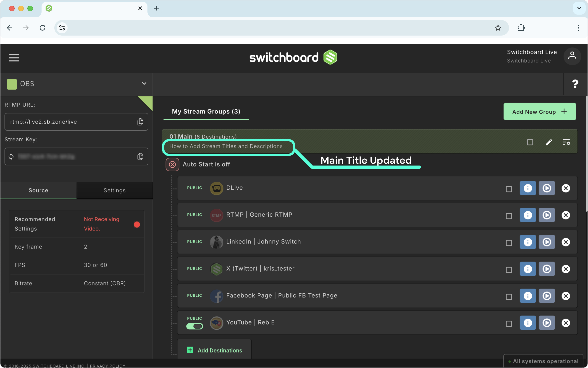This screenshot has height=368, width=588.
Task: Go back in browser history
Action: pyautogui.click(x=10, y=28)
